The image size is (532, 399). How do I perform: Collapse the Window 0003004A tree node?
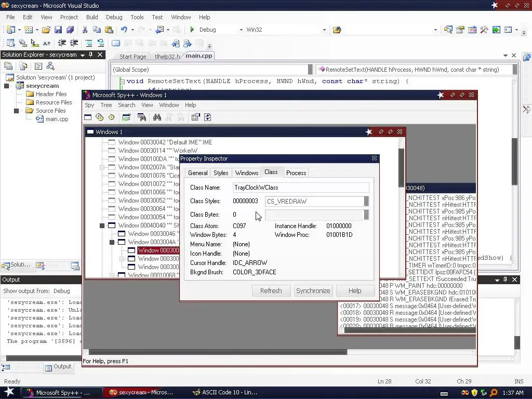point(112,242)
